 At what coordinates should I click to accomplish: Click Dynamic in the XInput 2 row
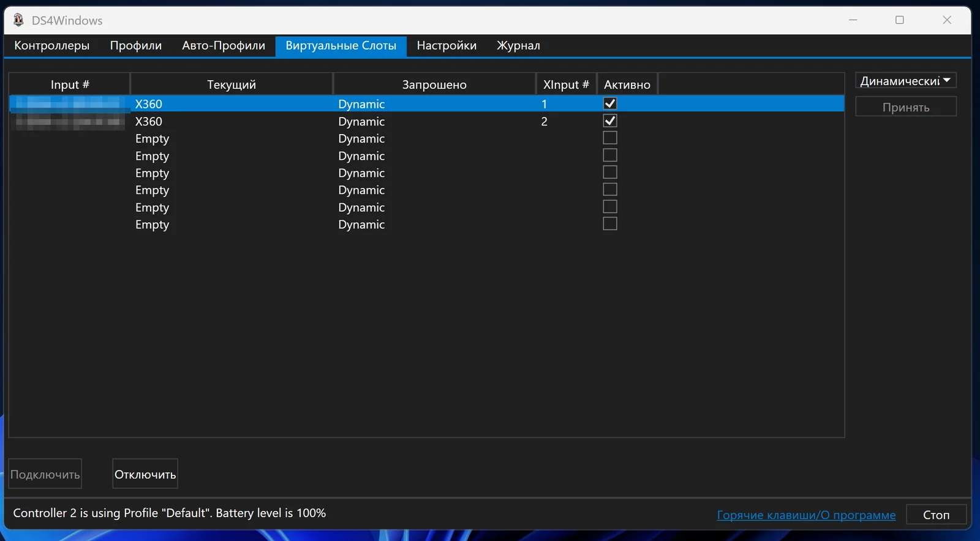[x=361, y=121]
